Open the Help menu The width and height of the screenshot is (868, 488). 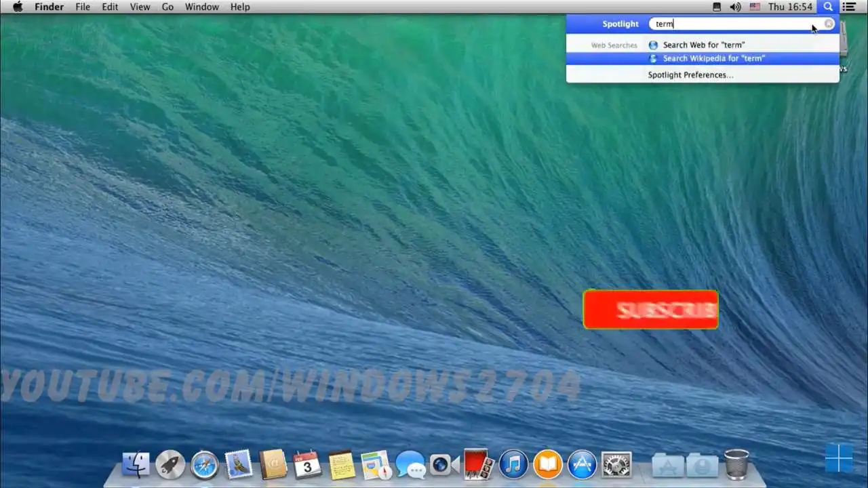coord(240,7)
